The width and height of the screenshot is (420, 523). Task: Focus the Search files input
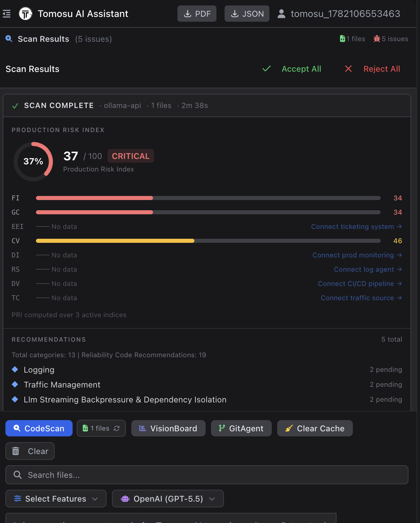(x=207, y=475)
